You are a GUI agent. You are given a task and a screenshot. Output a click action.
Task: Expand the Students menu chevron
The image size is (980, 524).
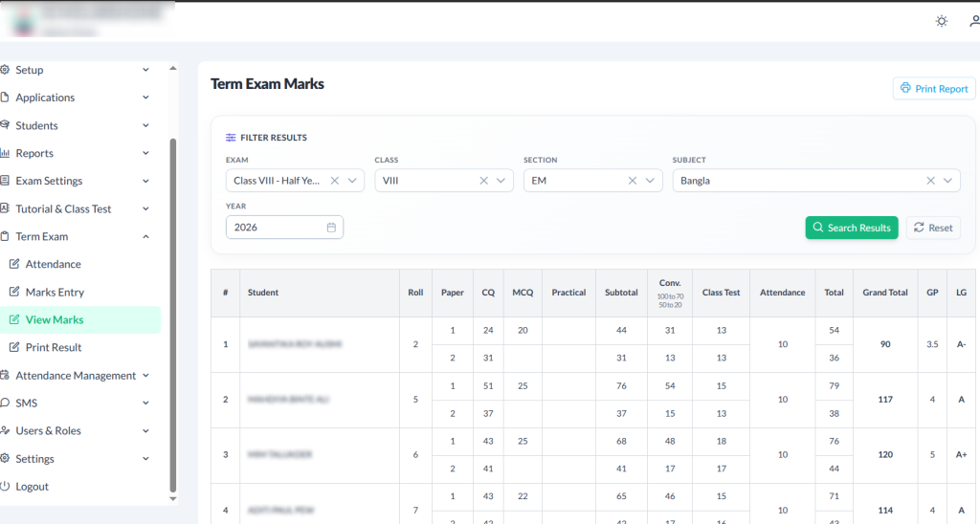point(145,125)
